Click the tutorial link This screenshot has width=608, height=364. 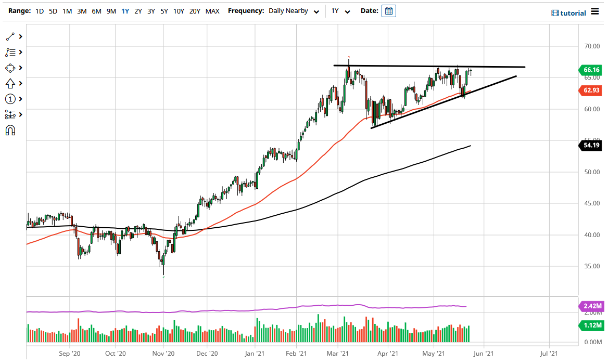tap(571, 12)
